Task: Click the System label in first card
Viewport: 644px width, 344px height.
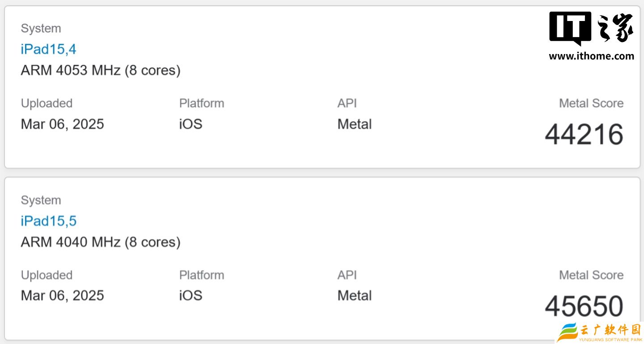Action: (41, 29)
